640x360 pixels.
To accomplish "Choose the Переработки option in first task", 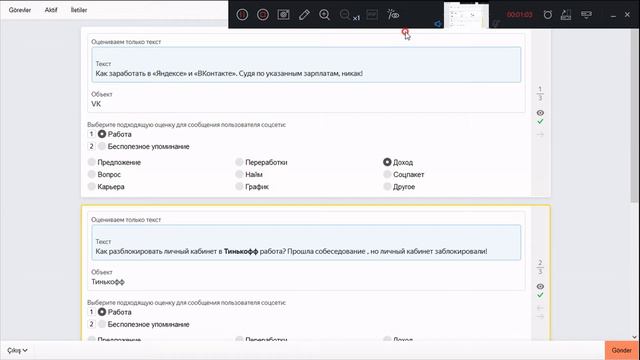I will coord(239,162).
